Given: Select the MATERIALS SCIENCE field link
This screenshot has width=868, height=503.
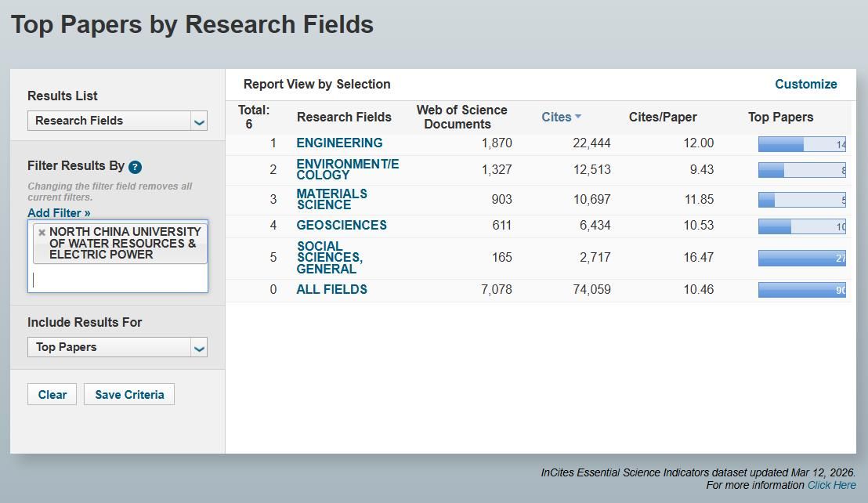Looking at the screenshot, I should pos(331,199).
